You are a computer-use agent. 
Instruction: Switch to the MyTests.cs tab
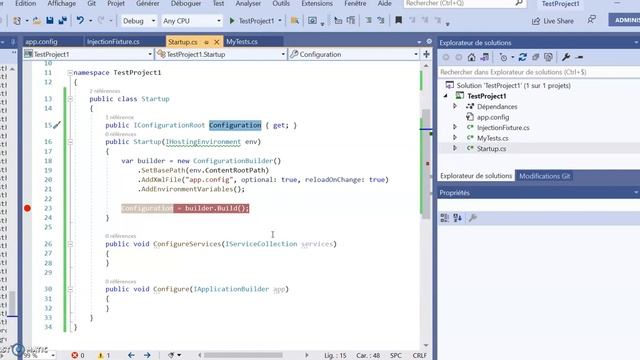pos(242,42)
